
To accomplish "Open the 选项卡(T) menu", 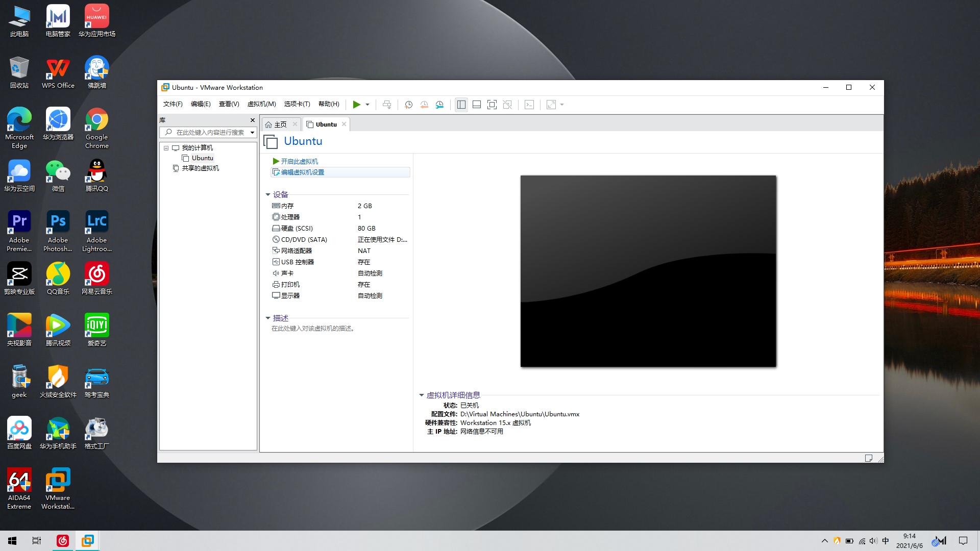I will tap(297, 104).
